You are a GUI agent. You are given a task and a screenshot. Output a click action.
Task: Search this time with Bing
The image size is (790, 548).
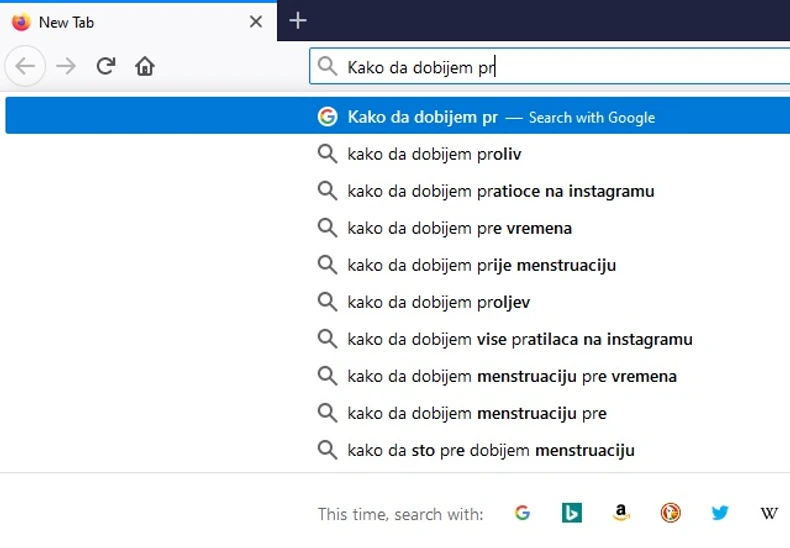point(571,513)
